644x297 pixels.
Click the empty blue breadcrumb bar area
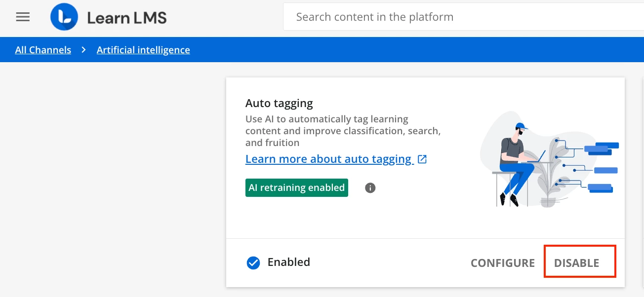click(395, 50)
